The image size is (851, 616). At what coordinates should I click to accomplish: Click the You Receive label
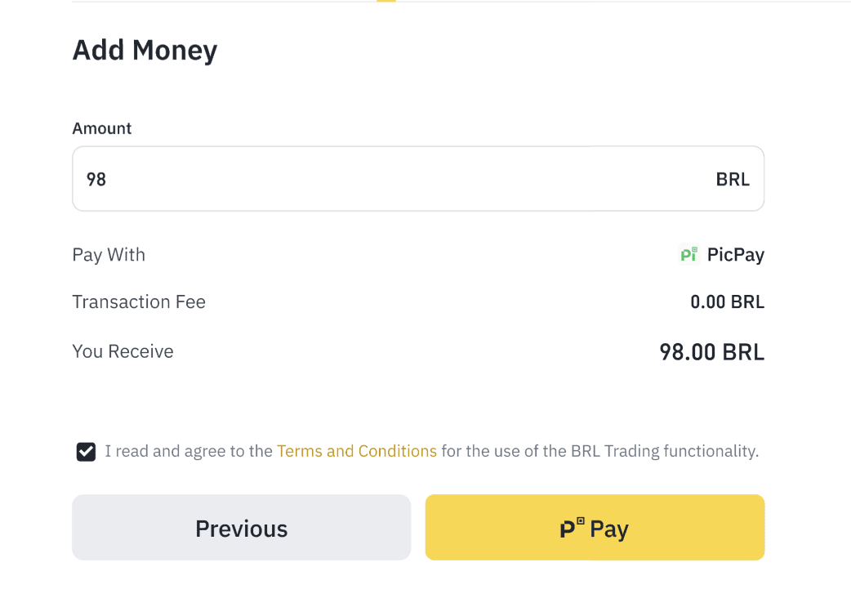pyautogui.click(x=123, y=352)
